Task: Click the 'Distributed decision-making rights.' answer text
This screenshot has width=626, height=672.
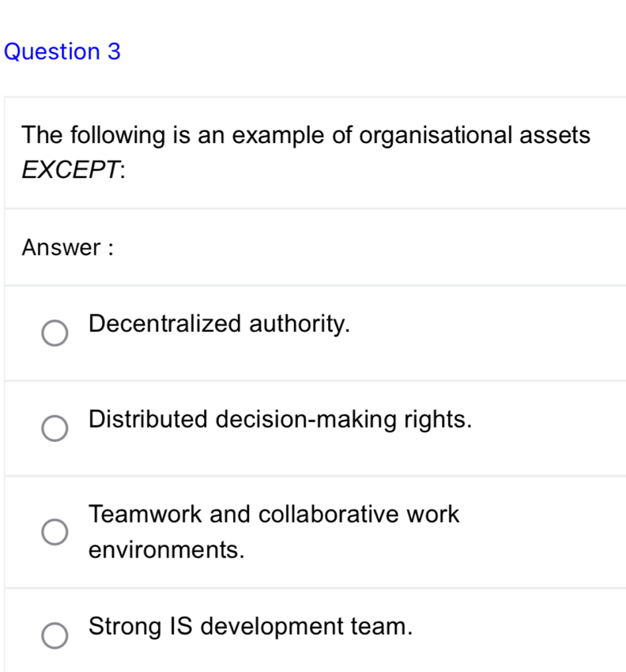Action: pos(281,419)
